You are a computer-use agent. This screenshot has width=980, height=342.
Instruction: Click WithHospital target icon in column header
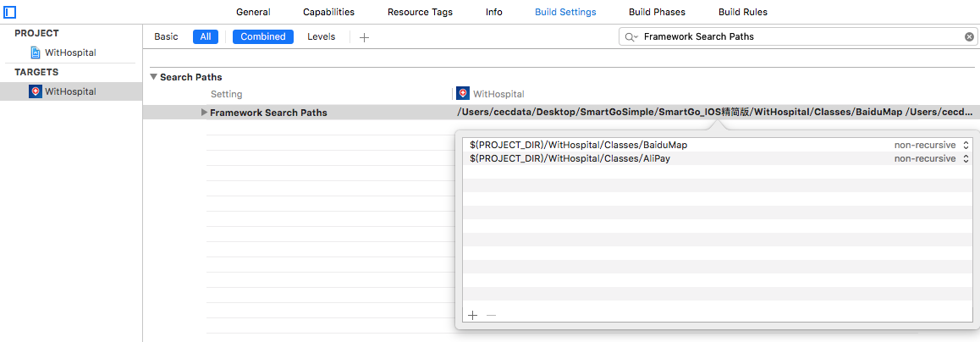tap(463, 94)
